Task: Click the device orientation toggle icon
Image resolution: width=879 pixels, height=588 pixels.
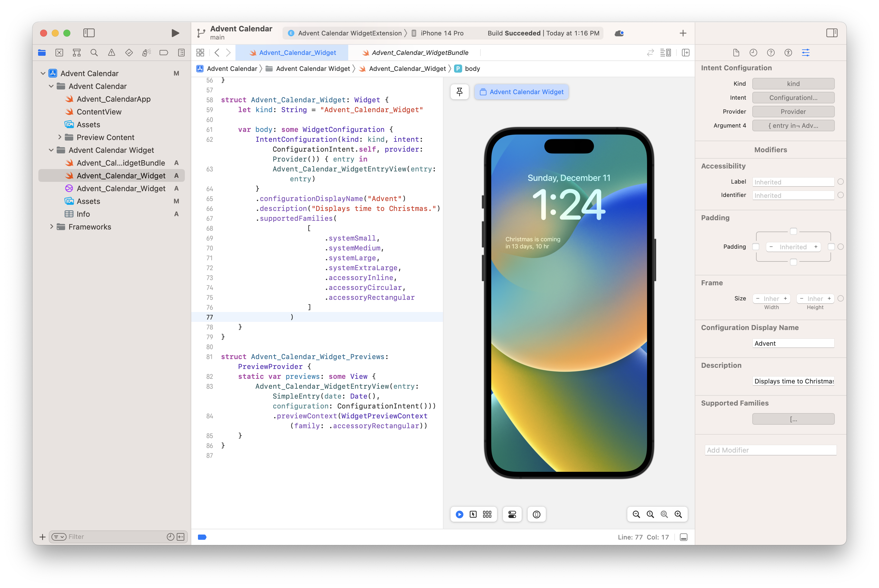Action: point(537,514)
